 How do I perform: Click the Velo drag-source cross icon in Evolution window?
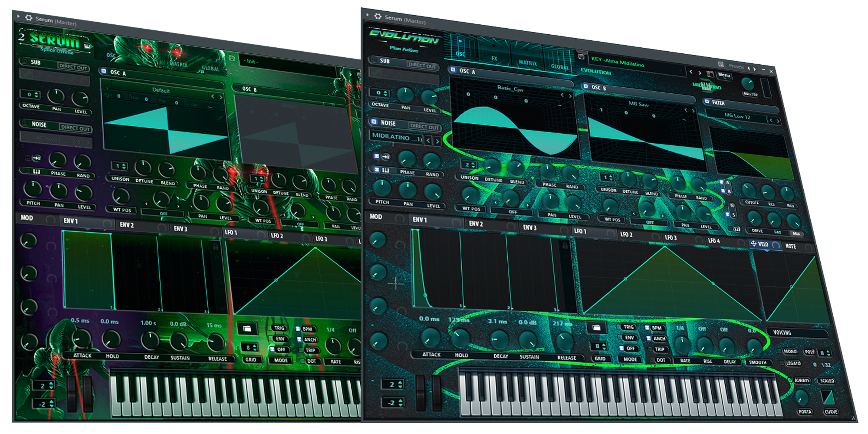point(754,244)
